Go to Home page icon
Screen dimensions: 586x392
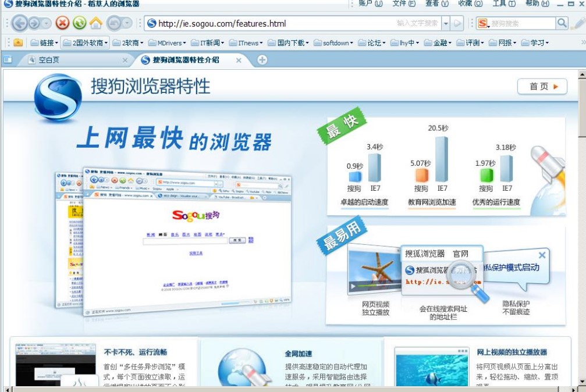(x=95, y=23)
